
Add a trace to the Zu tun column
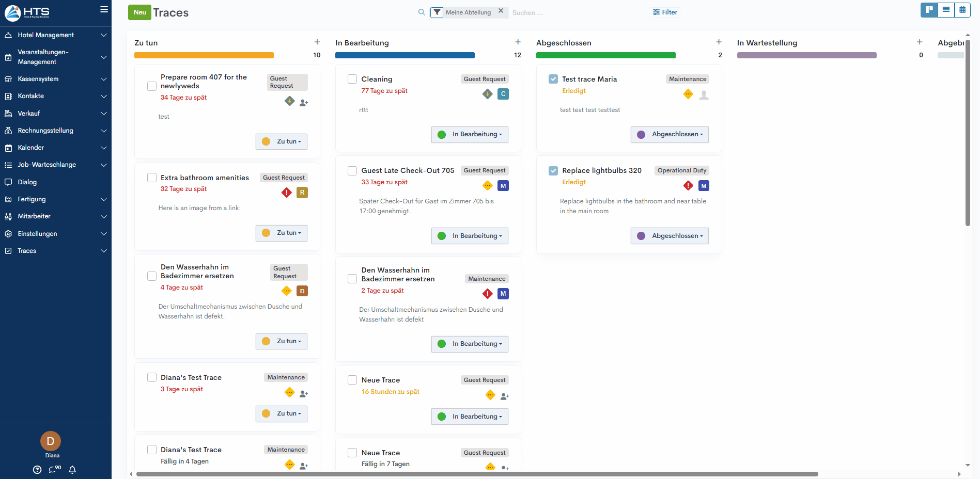tap(317, 42)
